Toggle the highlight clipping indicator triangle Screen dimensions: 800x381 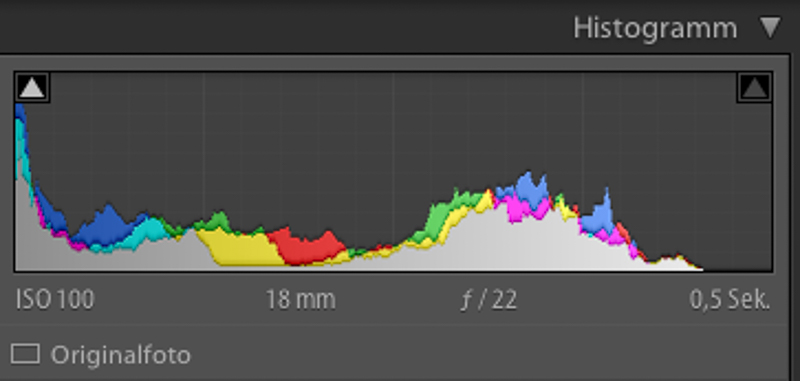(x=754, y=87)
